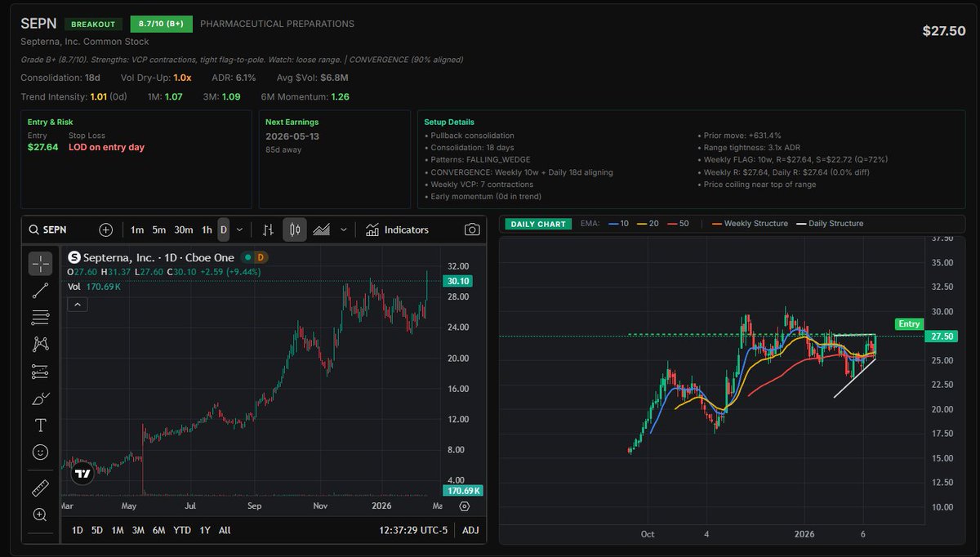Image resolution: width=980 pixels, height=557 pixels.
Task: Set date range to All
Action: (x=225, y=530)
